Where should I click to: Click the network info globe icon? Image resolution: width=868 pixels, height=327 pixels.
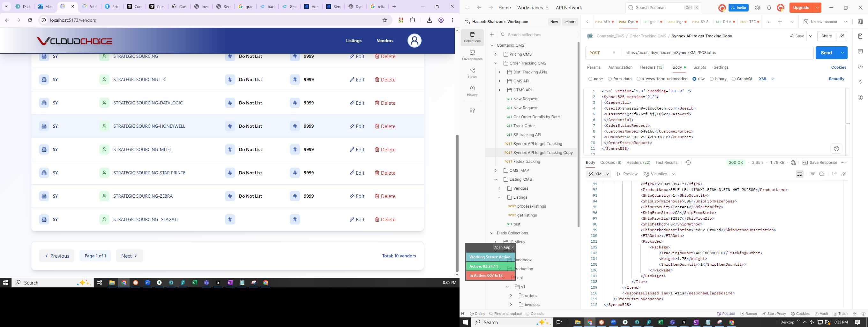click(x=793, y=163)
